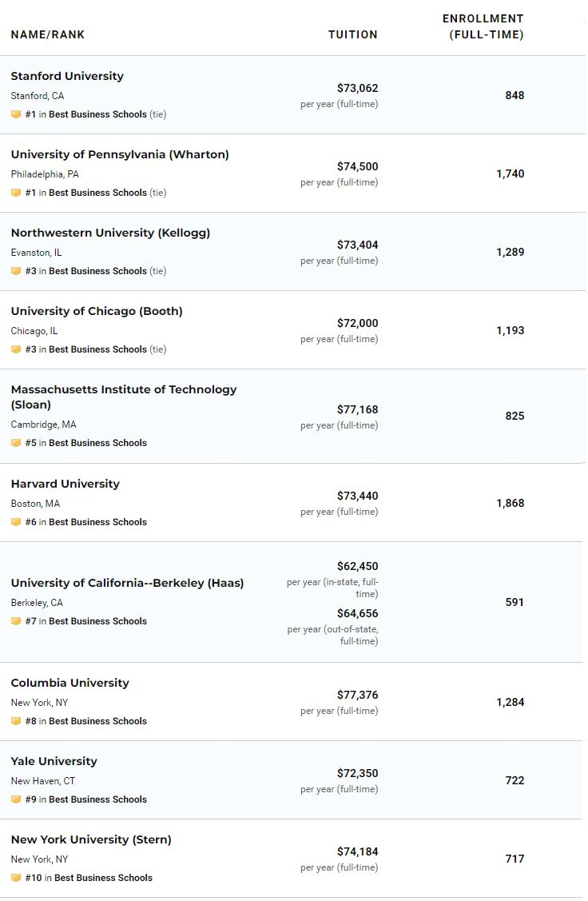Click the ranking badge icon under Chicago Booth

[16, 349]
